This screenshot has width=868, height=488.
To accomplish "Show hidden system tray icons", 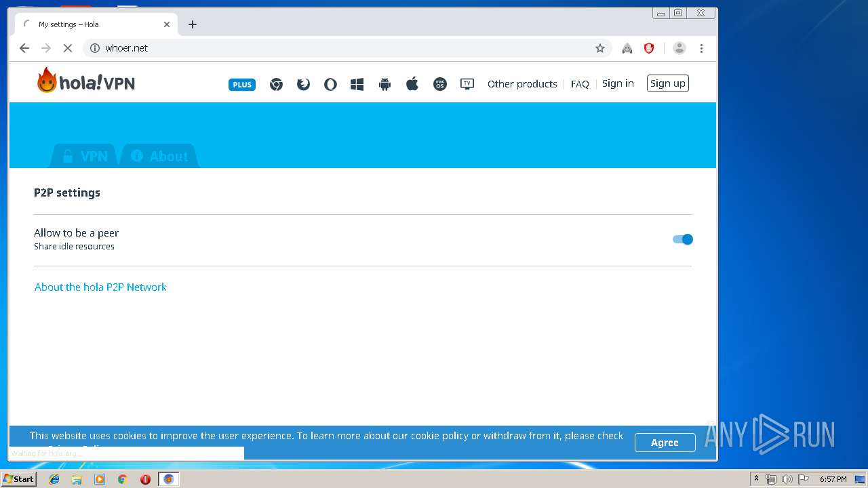I will tap(756, 479).
